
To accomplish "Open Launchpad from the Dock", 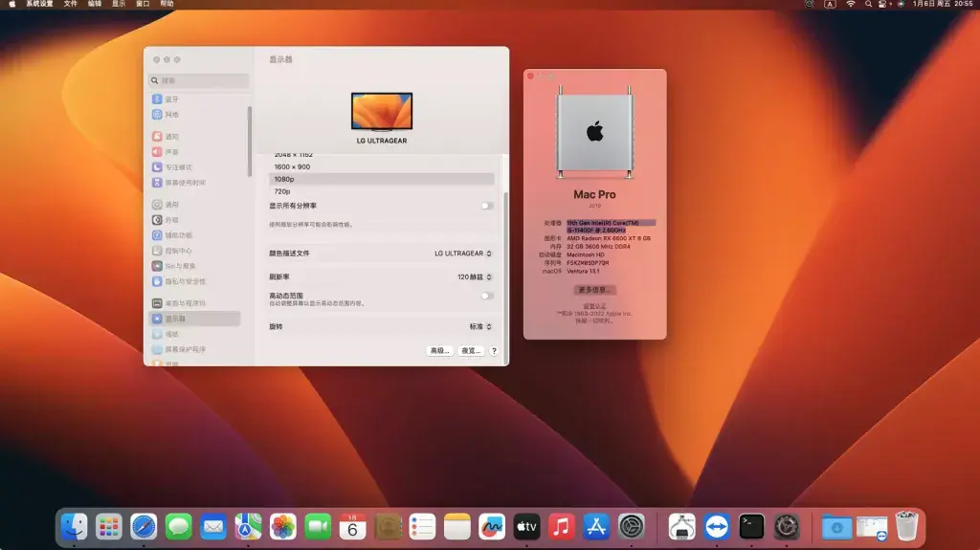I will point(109,526).
